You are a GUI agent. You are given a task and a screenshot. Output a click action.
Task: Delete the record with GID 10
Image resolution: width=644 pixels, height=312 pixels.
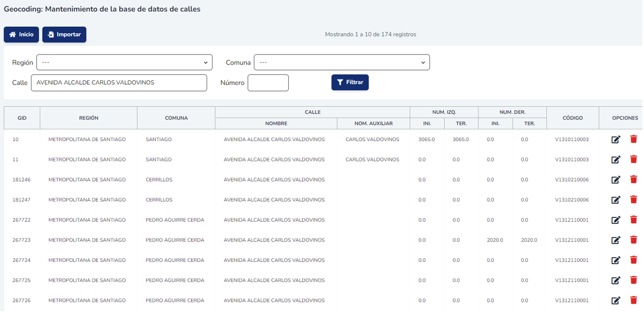point(633,139)
